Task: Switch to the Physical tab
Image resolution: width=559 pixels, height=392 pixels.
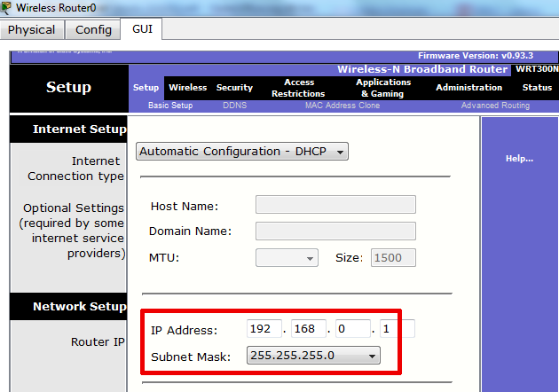Action: click(x=32, y=29)
